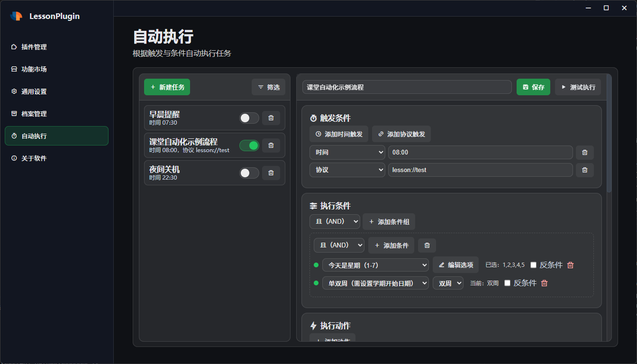
Task: Click the green 新建任务 button
Action: [167, 87]
